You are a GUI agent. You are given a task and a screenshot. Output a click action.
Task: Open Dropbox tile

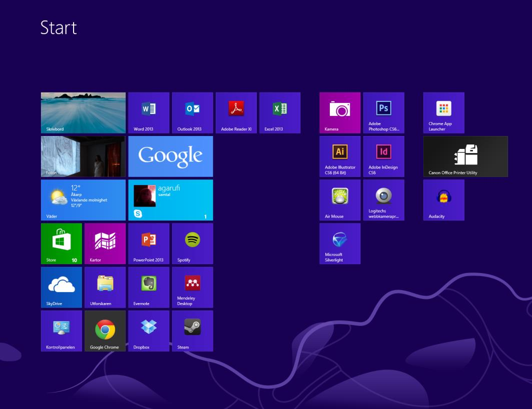click(x=149, y=331)
